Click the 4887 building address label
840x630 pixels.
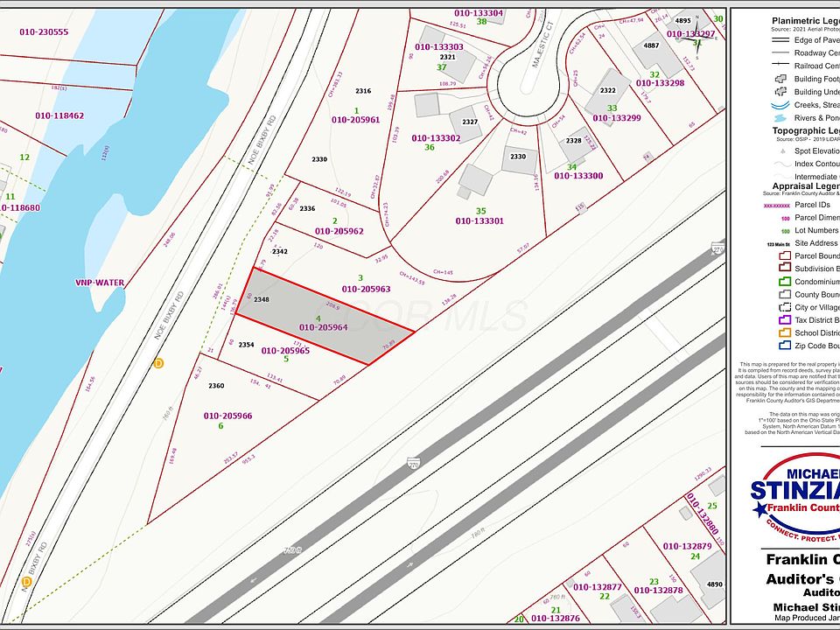pyautogui.click(x=651, y=45)
